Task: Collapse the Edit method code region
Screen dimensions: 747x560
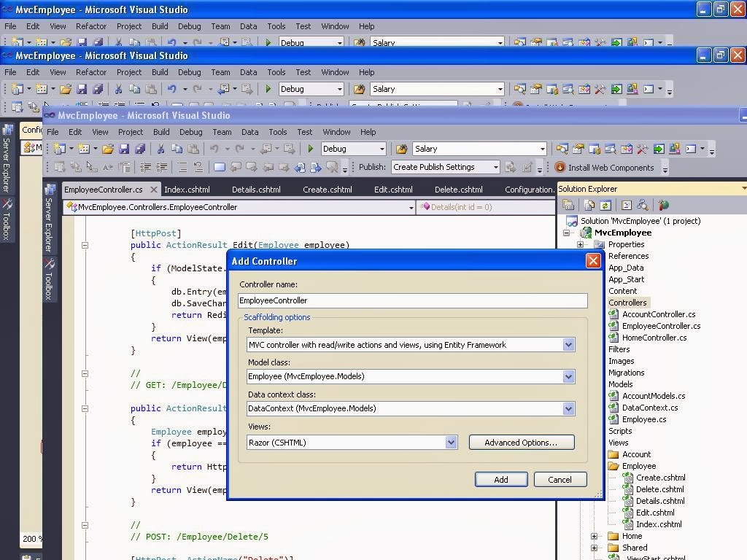Action: click(x=85, y=246)
